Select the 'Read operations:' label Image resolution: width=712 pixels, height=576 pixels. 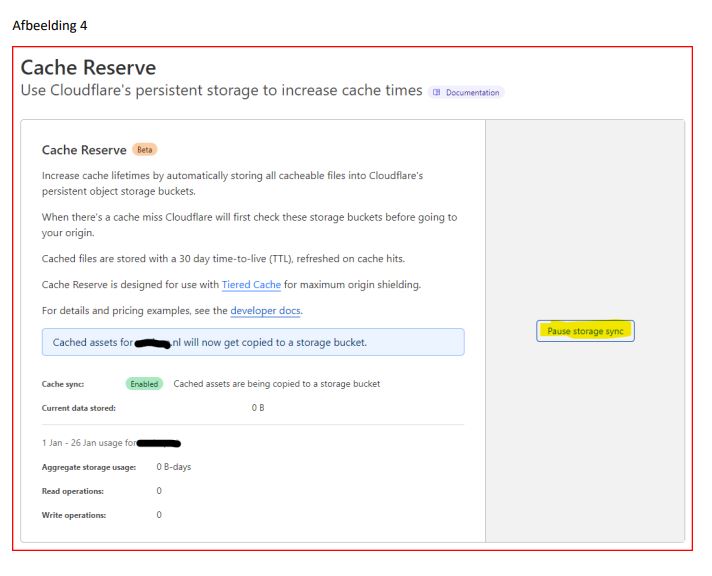(73, 491)
